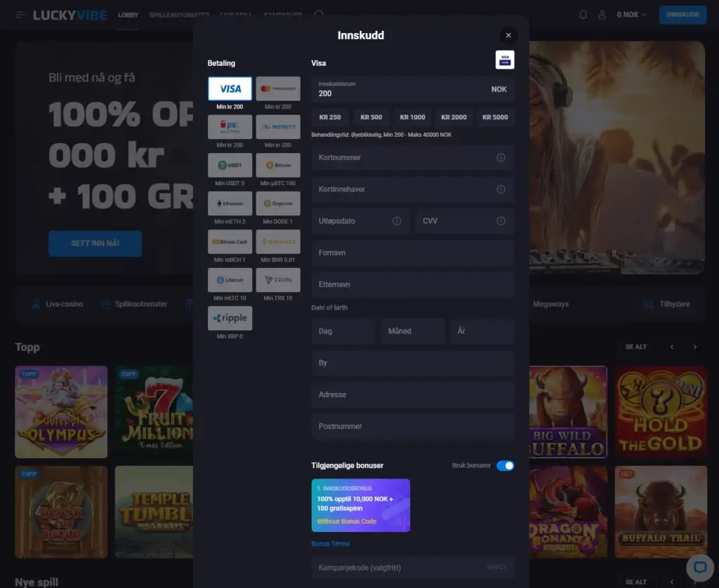Click SE ALT in the Topp section

tap(636, 347)
